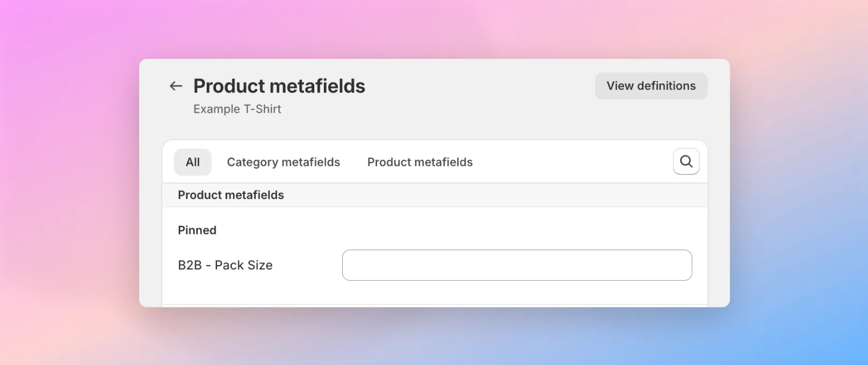Filter the list to Category metafields only
The height and width of the screenshot is (365, 868).
pos(284,162)
